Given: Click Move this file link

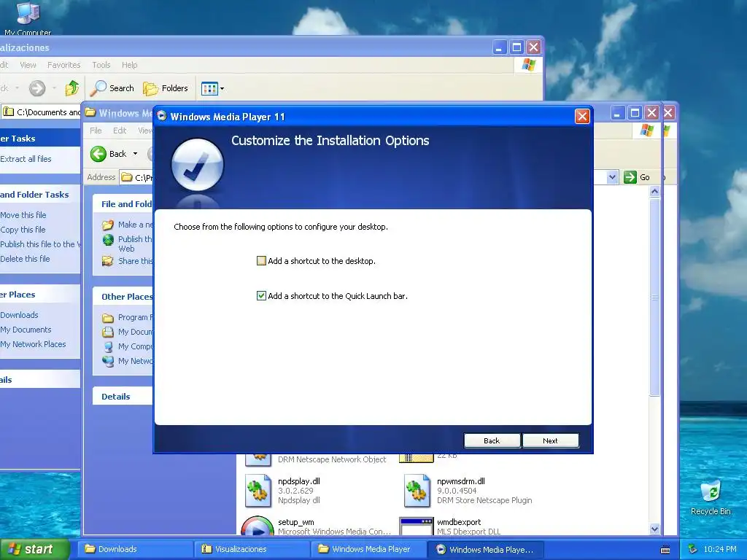Looking at the screenshot, I should [23, 215].
